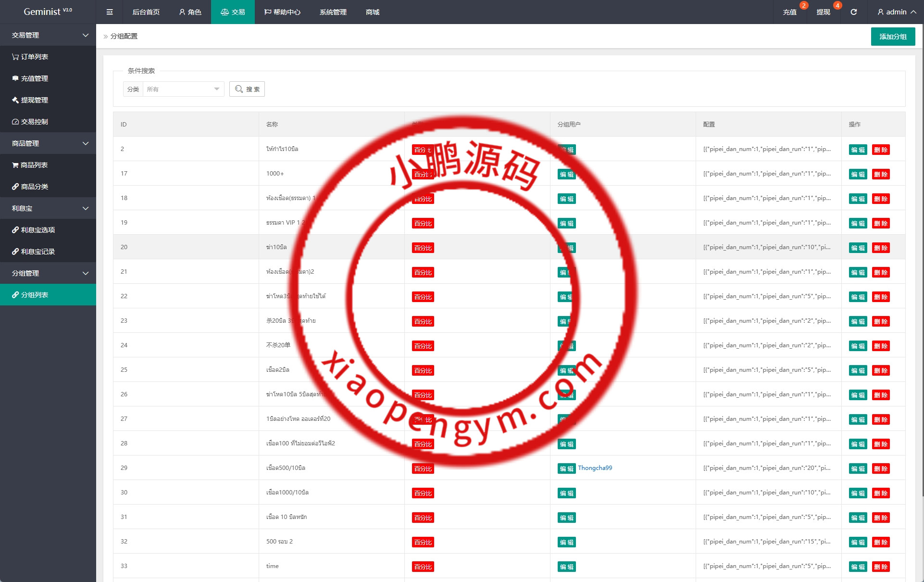Delete the group with ID 33
Image resolution: width=924 pixels, height=582 pixels.
[x=881, y=567]
